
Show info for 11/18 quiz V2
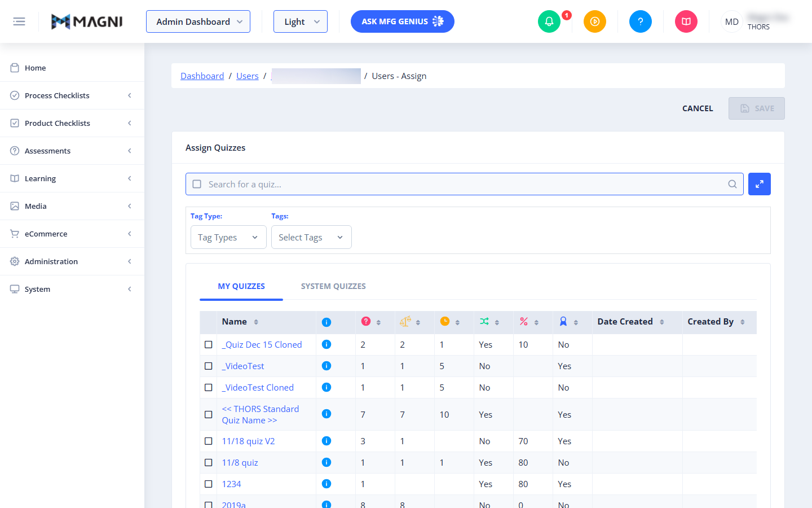click(x=326, y=441)
